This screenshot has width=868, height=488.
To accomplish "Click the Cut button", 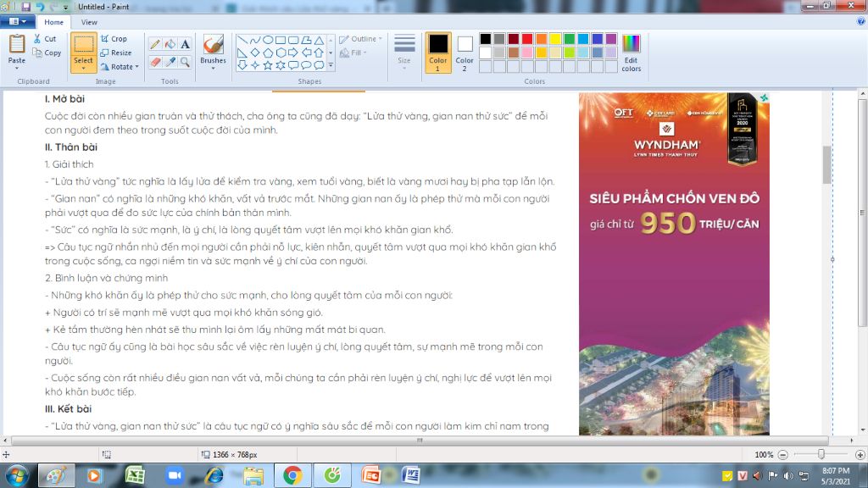I will pos(45,39).
